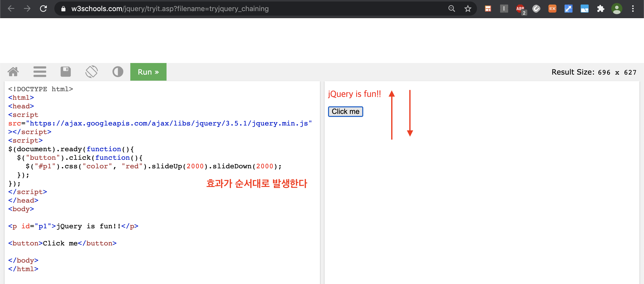The height and width of the screenshot is (284, 644).
Task: Reload the page
Action: click(44, 9)
